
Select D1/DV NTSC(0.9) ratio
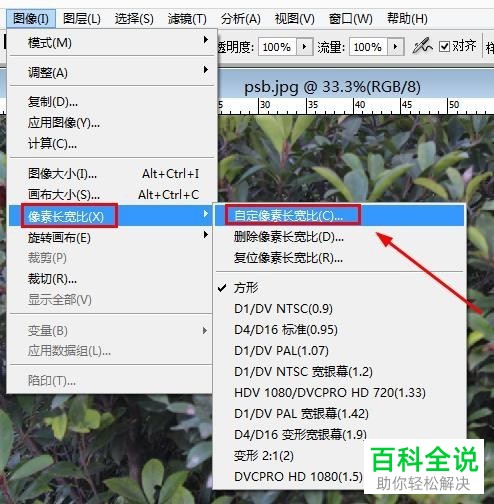click(x=339, y=309)
